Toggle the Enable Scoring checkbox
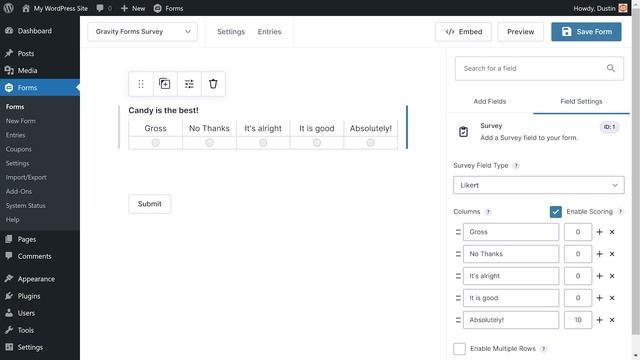 tap(556, 212)
